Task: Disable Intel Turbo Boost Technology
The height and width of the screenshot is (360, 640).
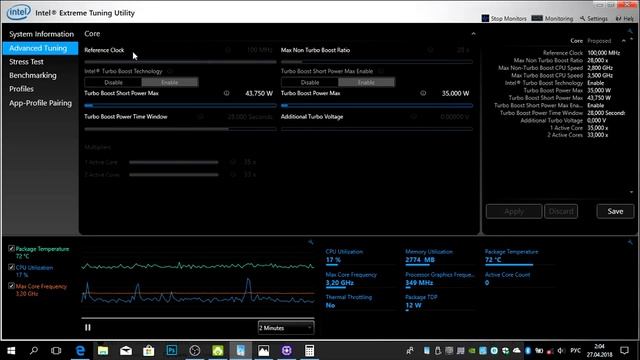Action: (x=113, y=82)
